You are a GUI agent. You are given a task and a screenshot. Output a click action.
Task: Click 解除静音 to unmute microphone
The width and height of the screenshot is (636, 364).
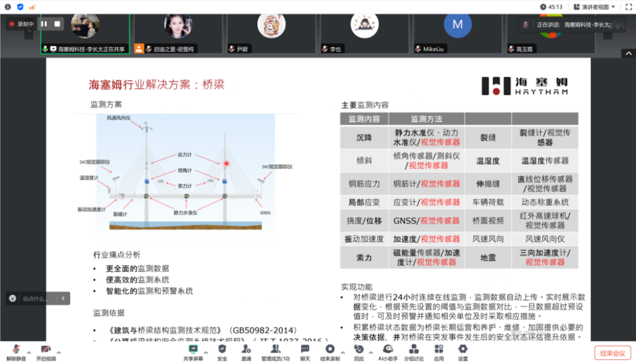[16, 353]
